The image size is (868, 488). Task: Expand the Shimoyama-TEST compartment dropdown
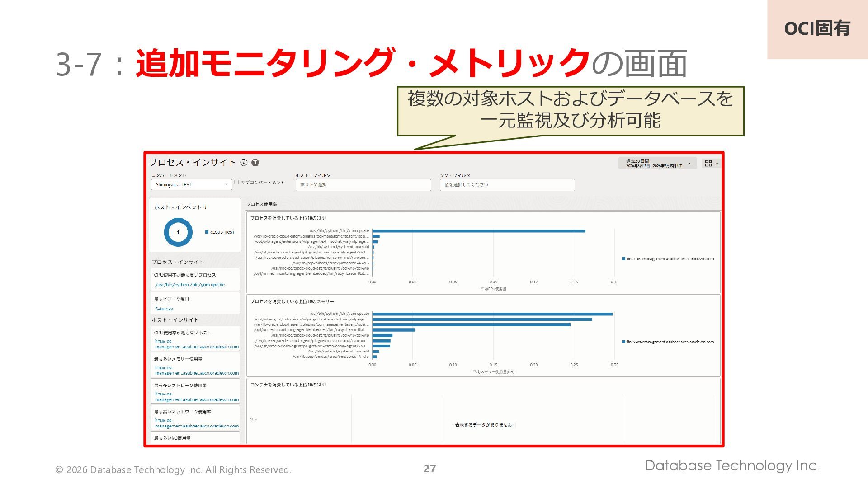192,185
